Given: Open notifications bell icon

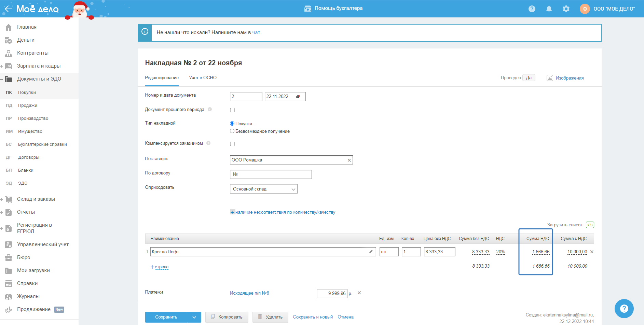Looking at the screenshot, I should point(549,9).
